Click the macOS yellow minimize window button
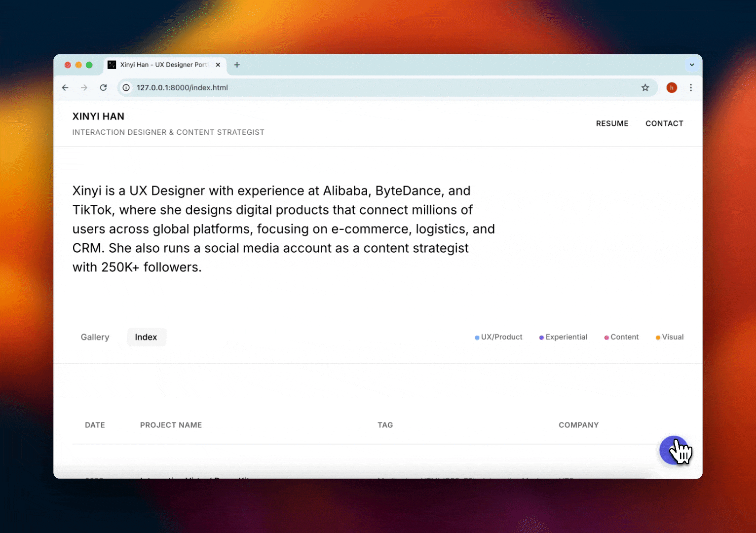 pyautogui.click(x=78, y=65)
